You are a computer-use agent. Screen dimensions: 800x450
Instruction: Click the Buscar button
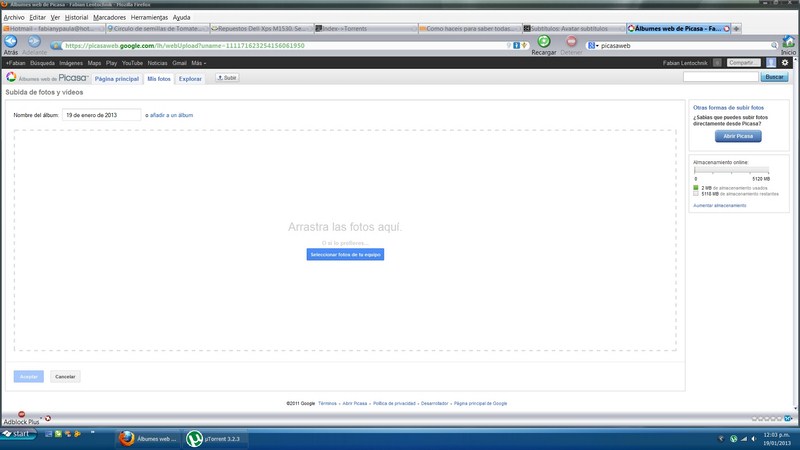coord(774,77)
